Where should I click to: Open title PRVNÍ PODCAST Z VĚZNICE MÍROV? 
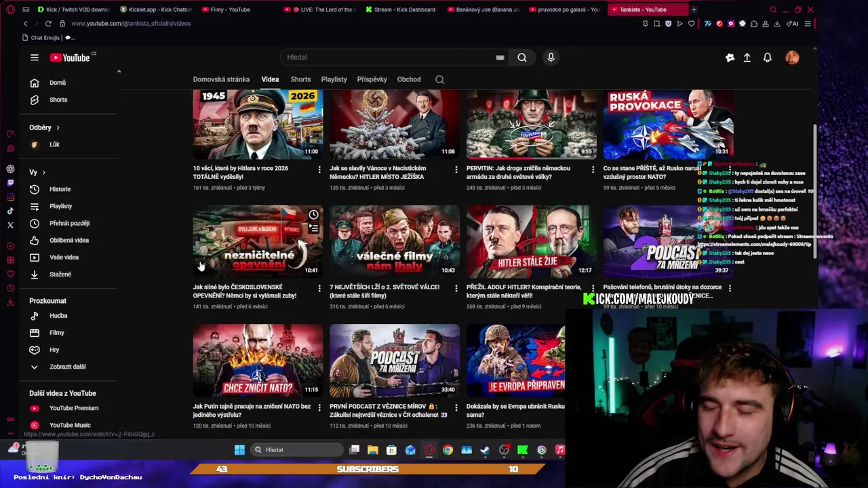pyautogui.click(x=388, y=411)
